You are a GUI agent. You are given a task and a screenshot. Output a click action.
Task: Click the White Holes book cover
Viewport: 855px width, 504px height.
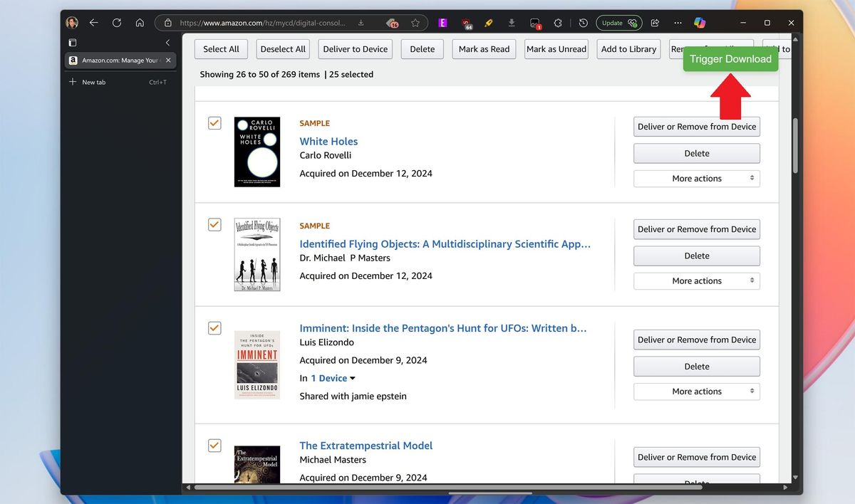257,152
